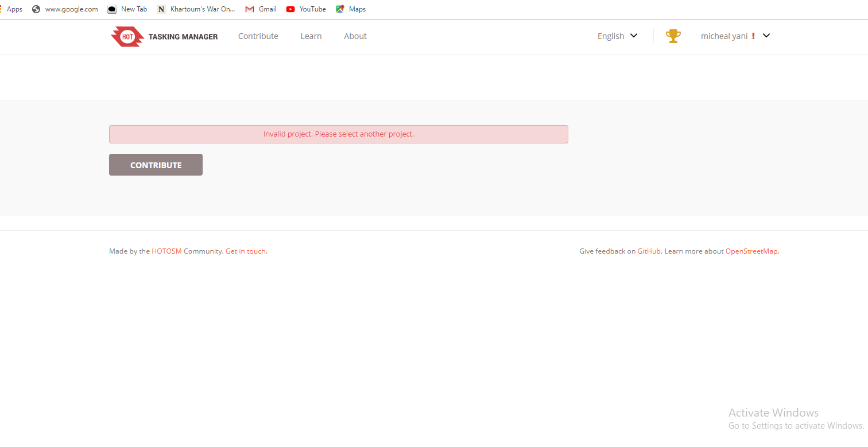Follow the GitHub feedback link
Screen dimensions: 868x447
point(649,251)
